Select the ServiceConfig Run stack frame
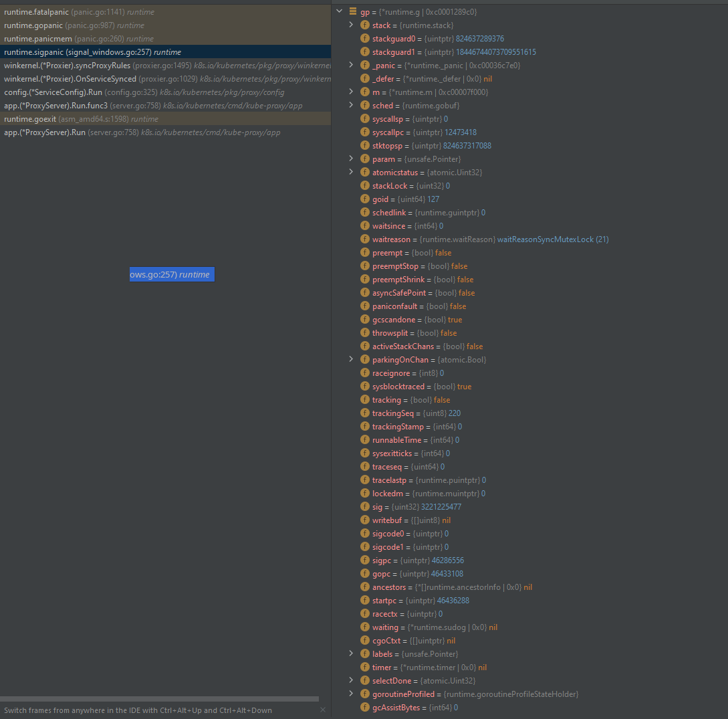This screenshot has width=728, height=719. coord(165,92)
